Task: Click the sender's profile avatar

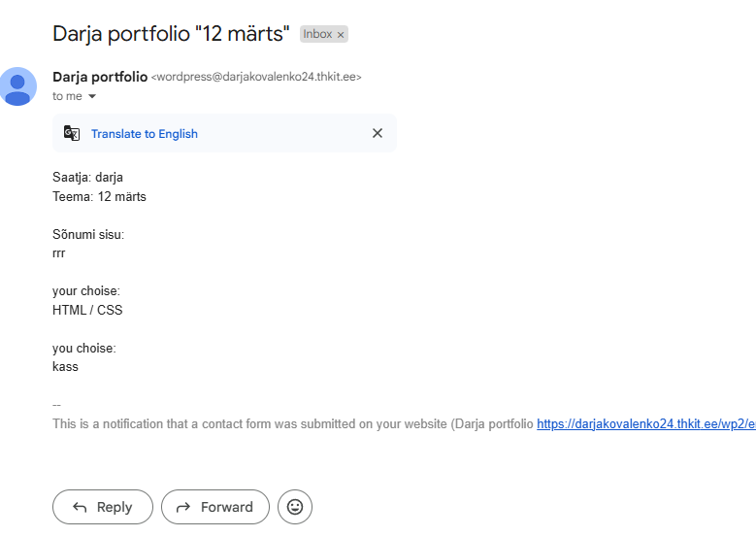Action: coord(18,86)
